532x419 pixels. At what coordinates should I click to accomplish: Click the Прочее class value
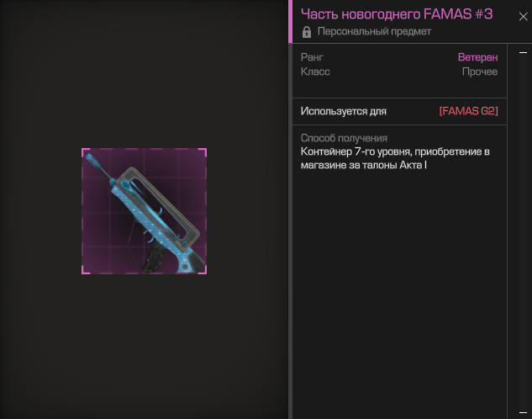tap(480, 72)
